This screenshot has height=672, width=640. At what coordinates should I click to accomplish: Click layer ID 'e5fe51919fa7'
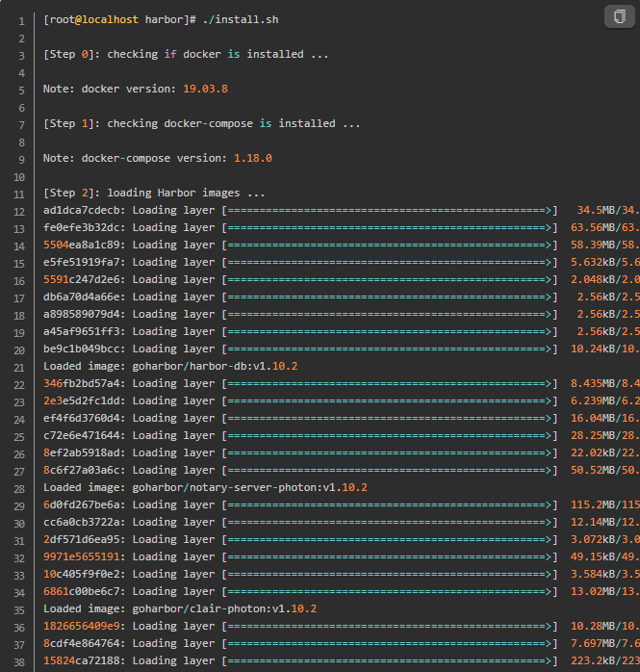coord(82,262)
